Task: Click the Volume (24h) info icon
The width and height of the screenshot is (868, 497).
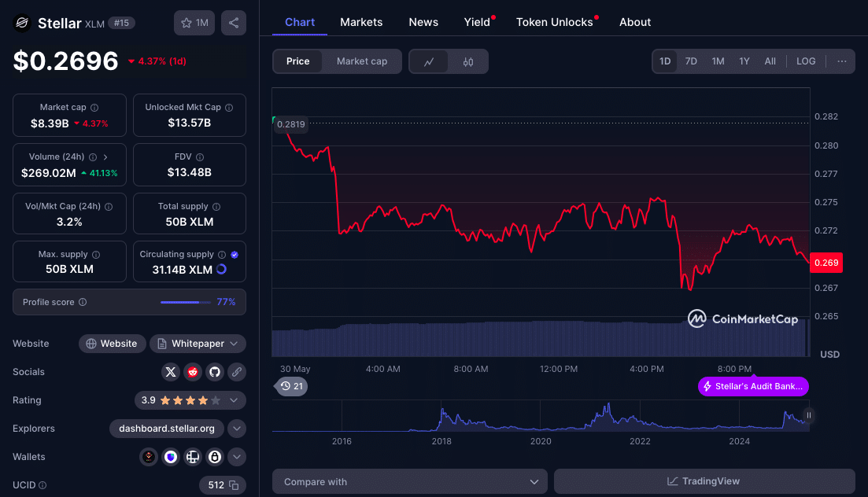Action: pos(93,157)
